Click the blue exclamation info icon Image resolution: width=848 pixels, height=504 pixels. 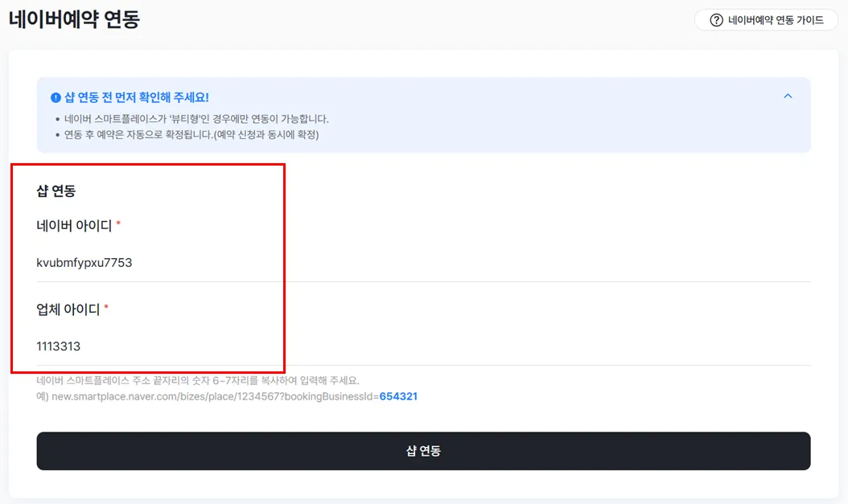point(56,98)
